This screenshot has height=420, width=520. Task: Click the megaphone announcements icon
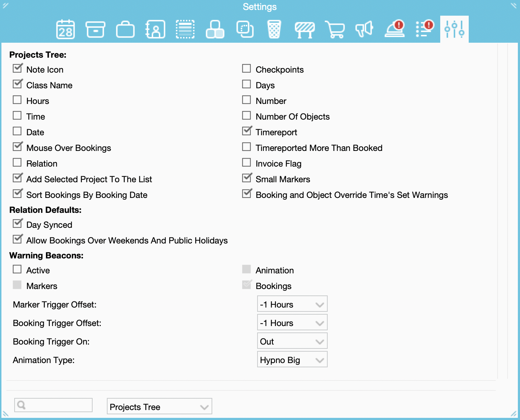tap(364, 29)
